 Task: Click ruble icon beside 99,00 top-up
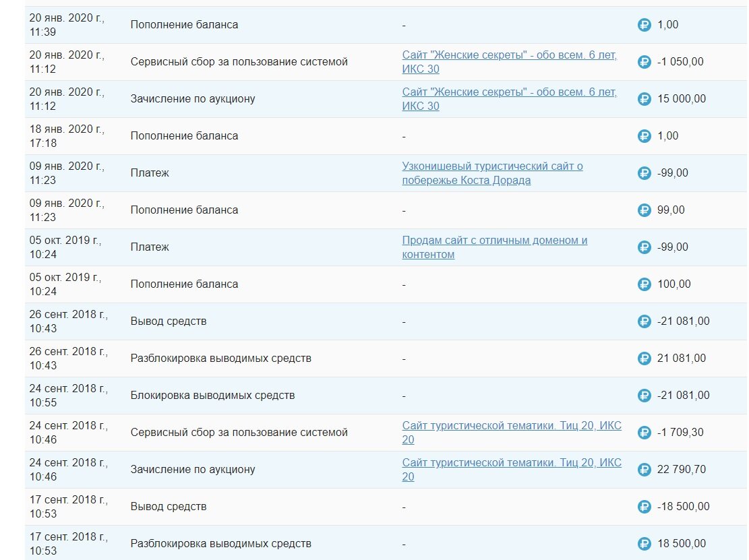645,210
